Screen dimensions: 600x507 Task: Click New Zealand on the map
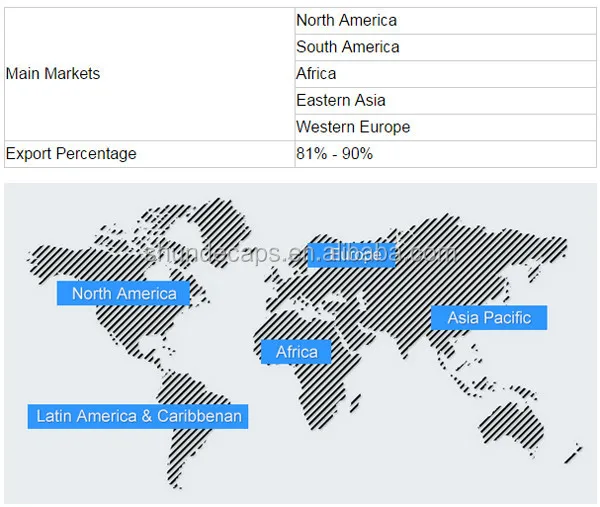pyautogui.click(x=573, y=453)
